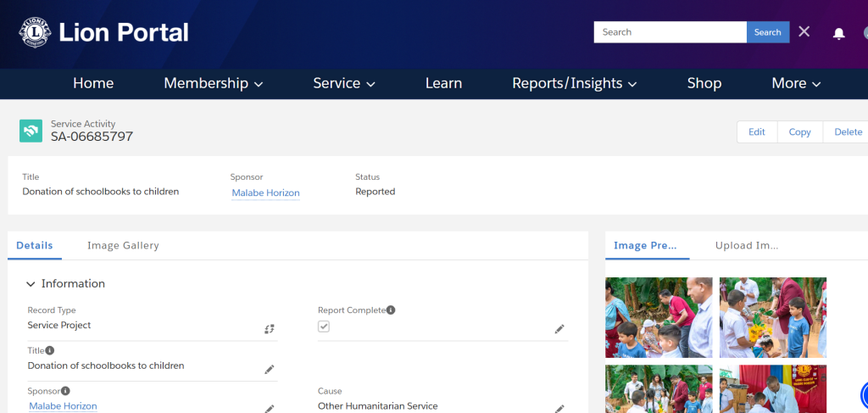This screenshot has width=868, height=413.
Task: Click the info icon next to Title label
Action: 50,350
